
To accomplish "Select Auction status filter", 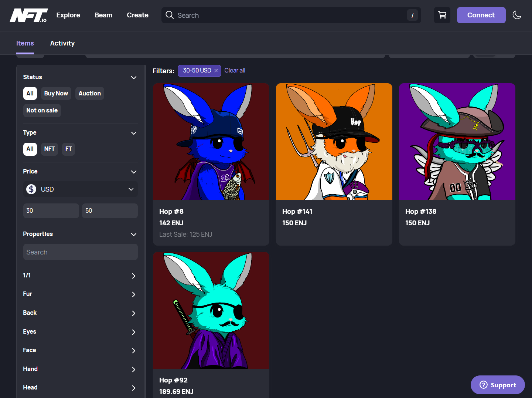I will [90, 93].
